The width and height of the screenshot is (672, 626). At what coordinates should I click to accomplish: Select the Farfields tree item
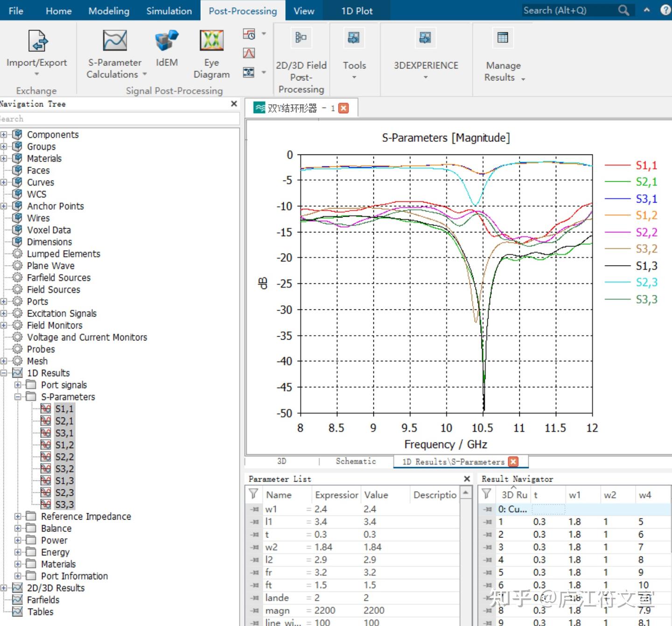click(43, 600)
